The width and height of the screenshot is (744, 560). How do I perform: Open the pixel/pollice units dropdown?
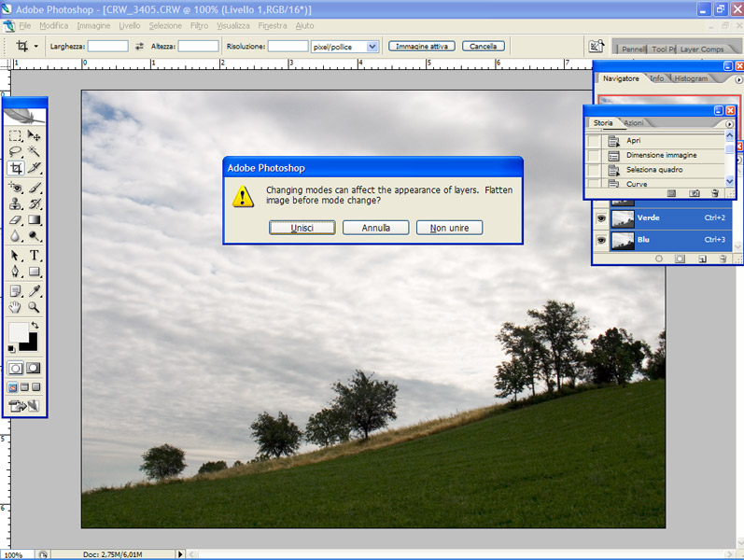372,46
